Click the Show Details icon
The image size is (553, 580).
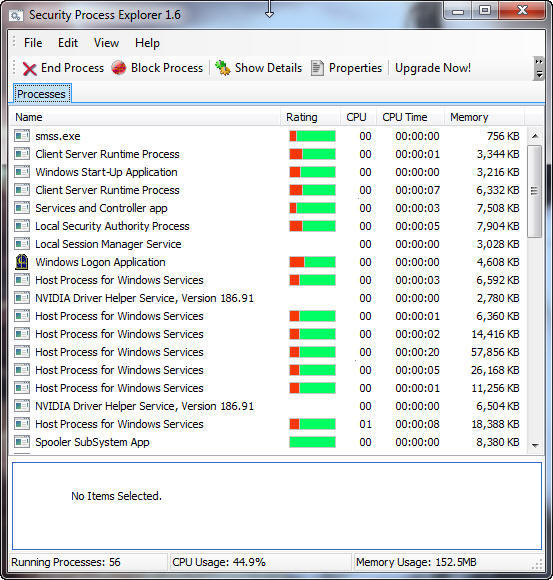click(x=223, y=68)
